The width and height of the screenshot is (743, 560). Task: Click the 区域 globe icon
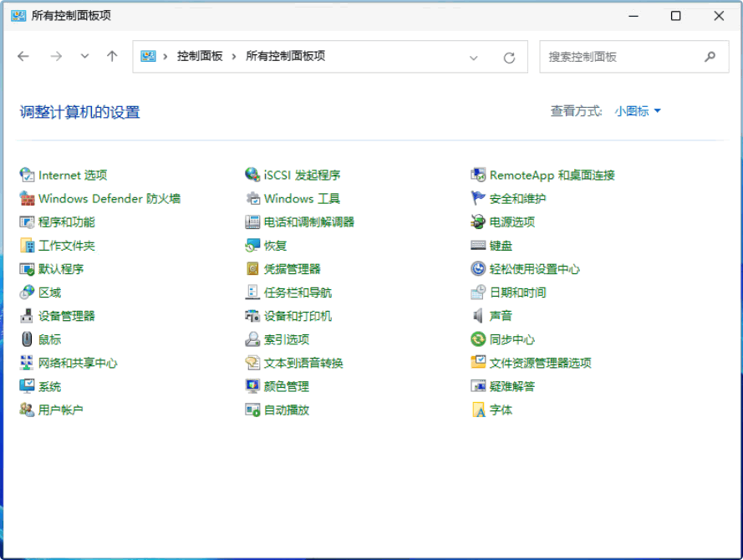point(27,293)
